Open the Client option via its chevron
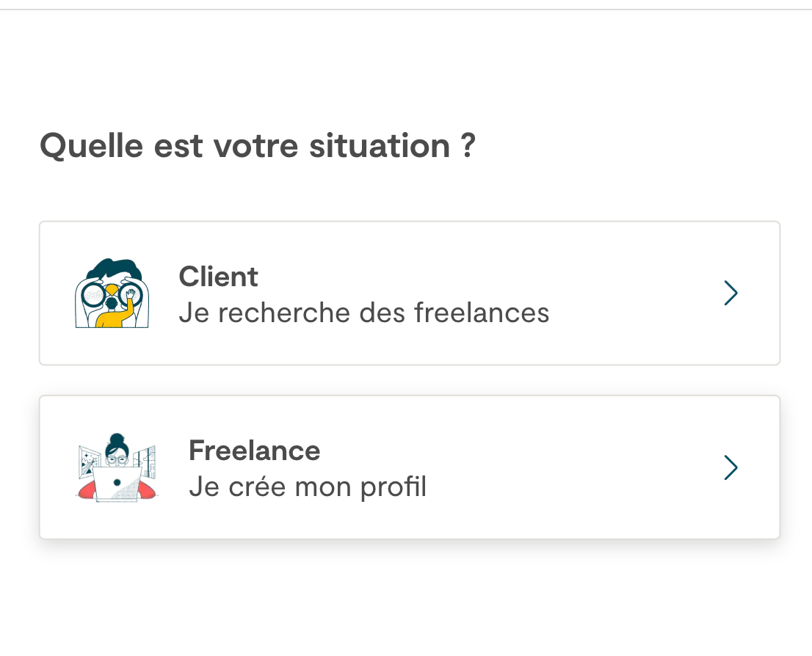This screenshot has width=812, height=656. [x=731, y=294]
